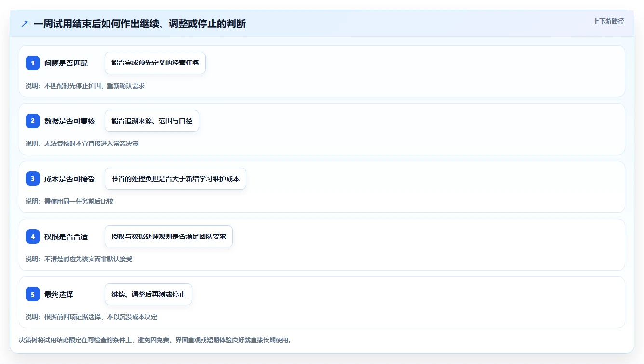Viewport: 644px width, 364px height.
Task: Click the '节省的处理负担是否大于新增学习维护成本' chip
Action: tap(175, 179)
